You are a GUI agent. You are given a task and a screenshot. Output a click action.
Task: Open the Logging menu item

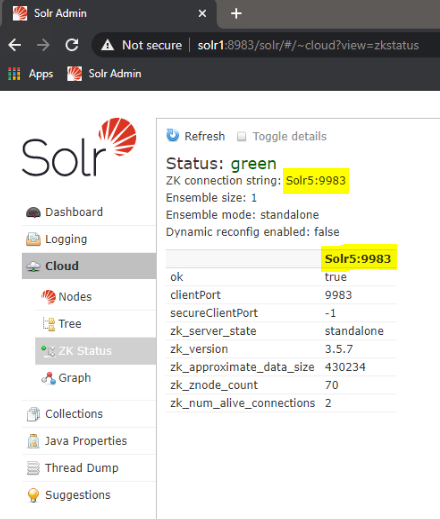pyautogui.click(x=89, y=239)
